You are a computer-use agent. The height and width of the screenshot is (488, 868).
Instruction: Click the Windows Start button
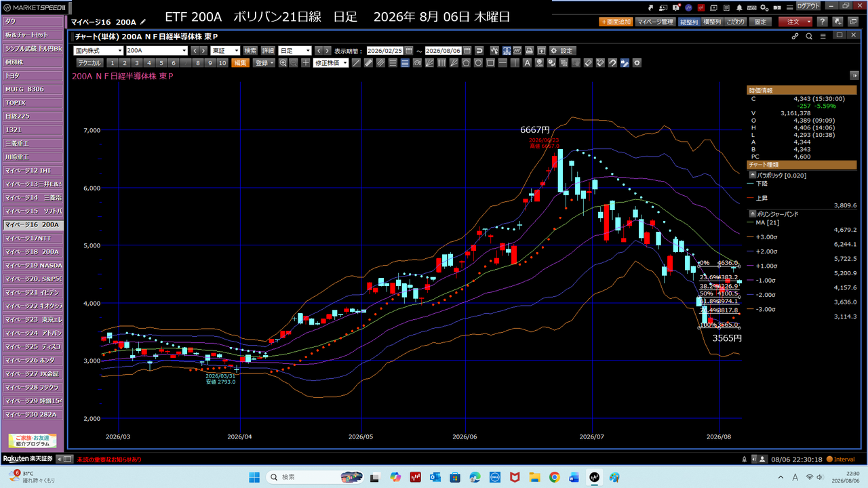tap(254, 476)
